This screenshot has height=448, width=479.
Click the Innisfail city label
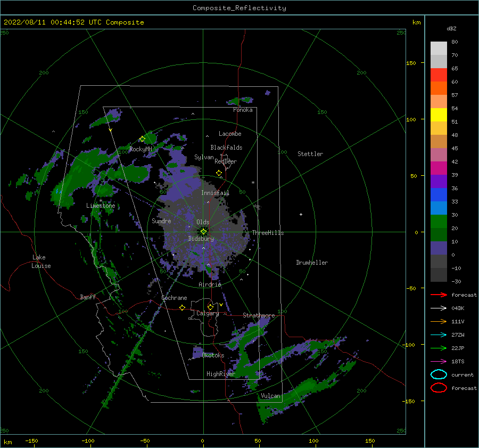[215, 193]
